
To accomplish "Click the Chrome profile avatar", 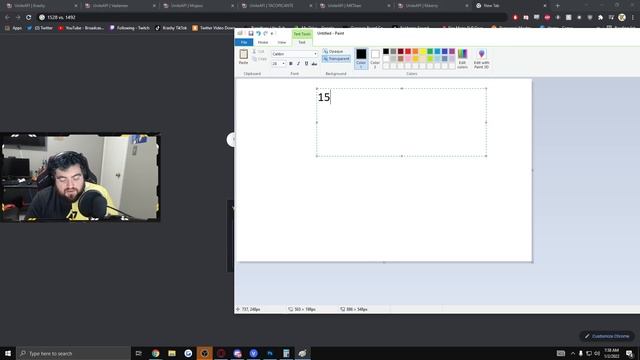I will coord(622,18).
